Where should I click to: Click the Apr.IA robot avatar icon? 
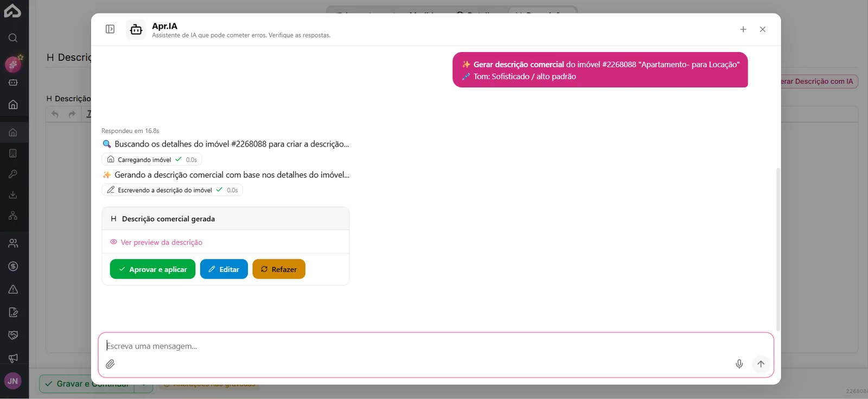click(x=136, y=29)
